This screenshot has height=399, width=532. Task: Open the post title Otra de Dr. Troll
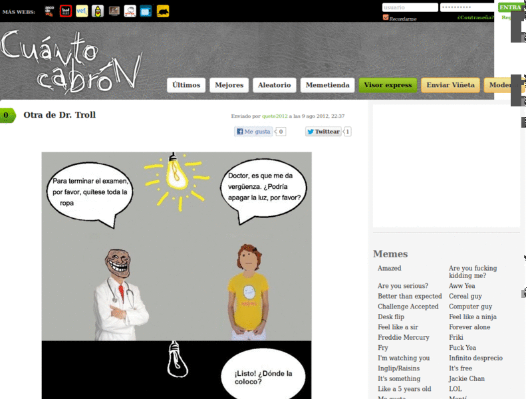tap(60, 115)
